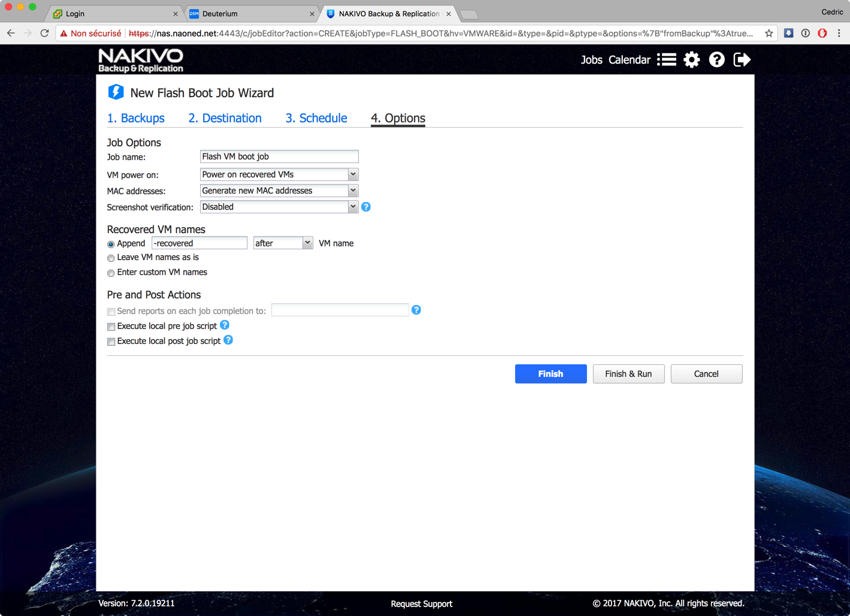850x616 pixels.
Task: Select the 4. Options step
Action: [x=398, y=118]
